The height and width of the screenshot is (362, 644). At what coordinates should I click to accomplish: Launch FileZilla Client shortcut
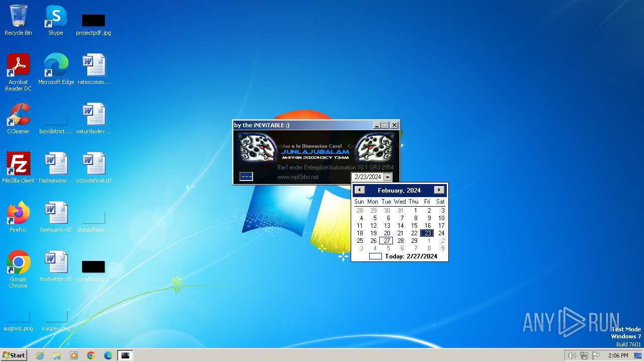point(18,168)
